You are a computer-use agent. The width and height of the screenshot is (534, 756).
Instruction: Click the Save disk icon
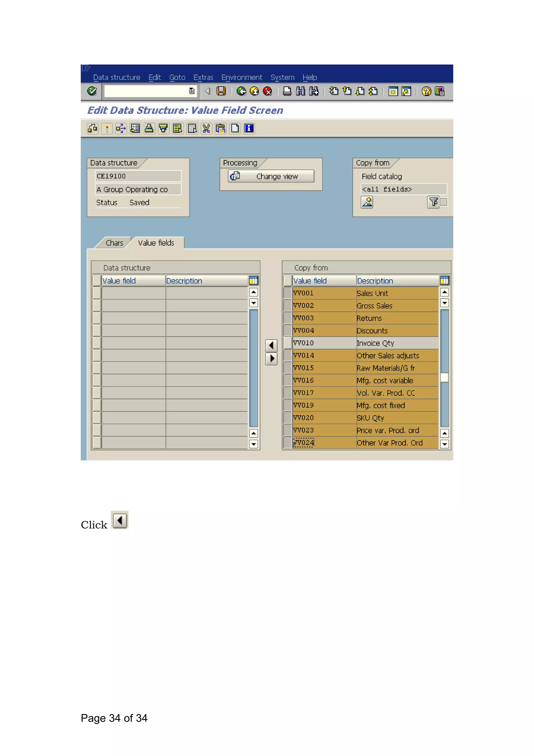[x=221, y=91]
